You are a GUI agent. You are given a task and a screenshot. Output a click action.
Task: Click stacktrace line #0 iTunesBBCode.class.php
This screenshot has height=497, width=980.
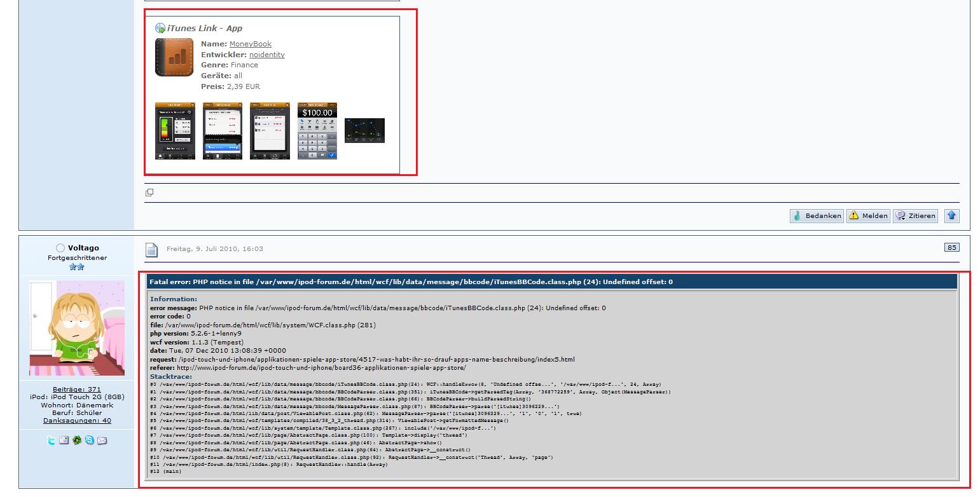(406, 385)
